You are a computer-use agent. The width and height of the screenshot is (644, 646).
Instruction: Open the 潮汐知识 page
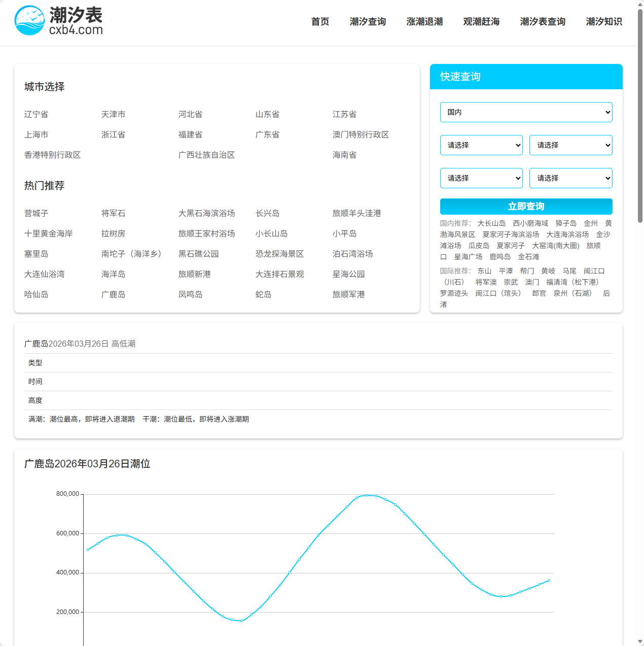click(x=603, y=22)
